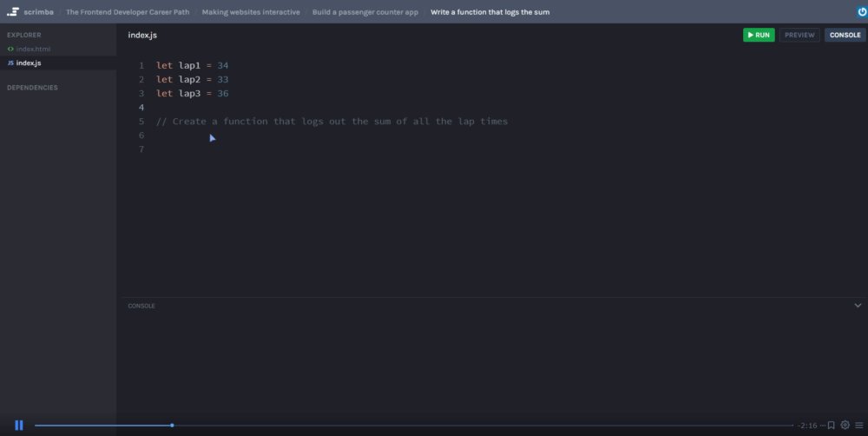Select index.js in the explorer

point(29,63)
